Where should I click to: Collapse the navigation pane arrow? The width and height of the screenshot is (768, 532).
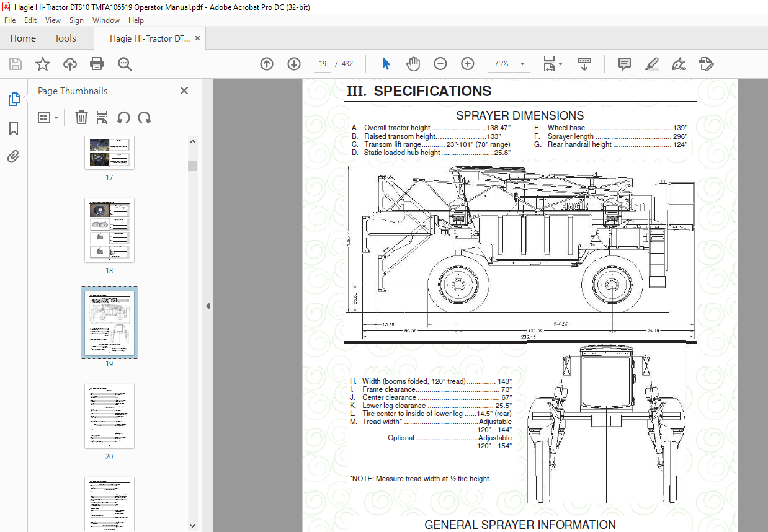(x=208, y=306)
